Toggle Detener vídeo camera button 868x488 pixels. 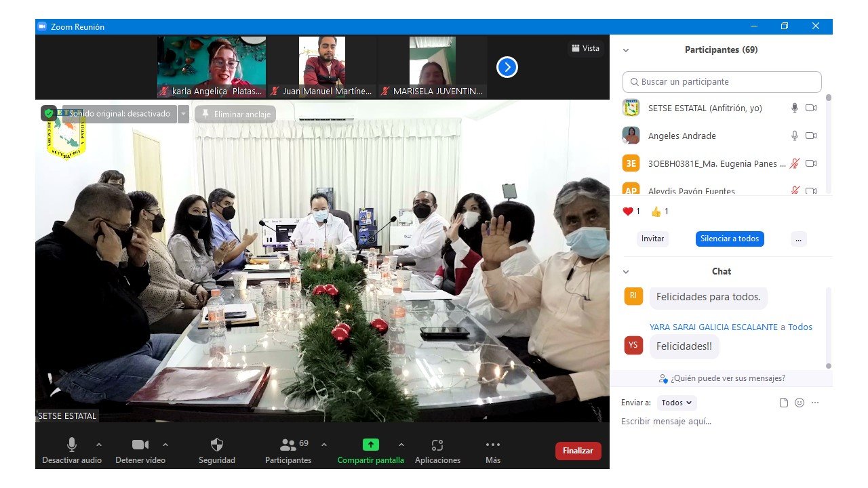point(140,445)
